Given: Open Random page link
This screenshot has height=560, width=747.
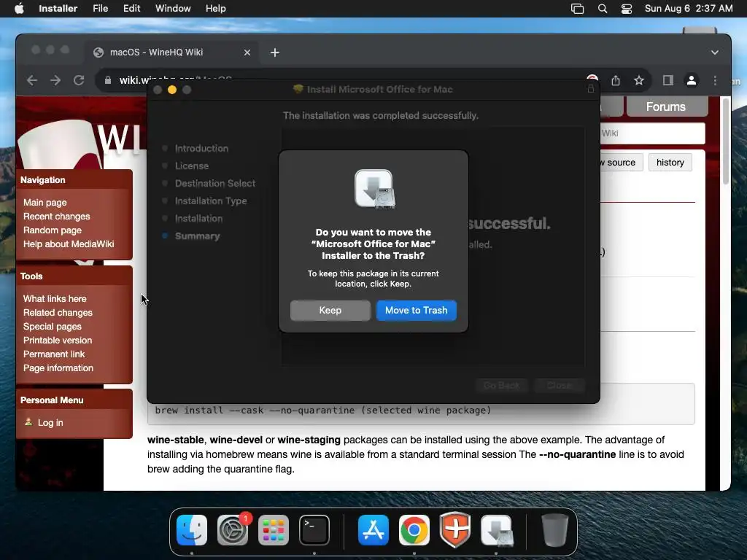Looking at the screenshot, I should pos(53,230).
